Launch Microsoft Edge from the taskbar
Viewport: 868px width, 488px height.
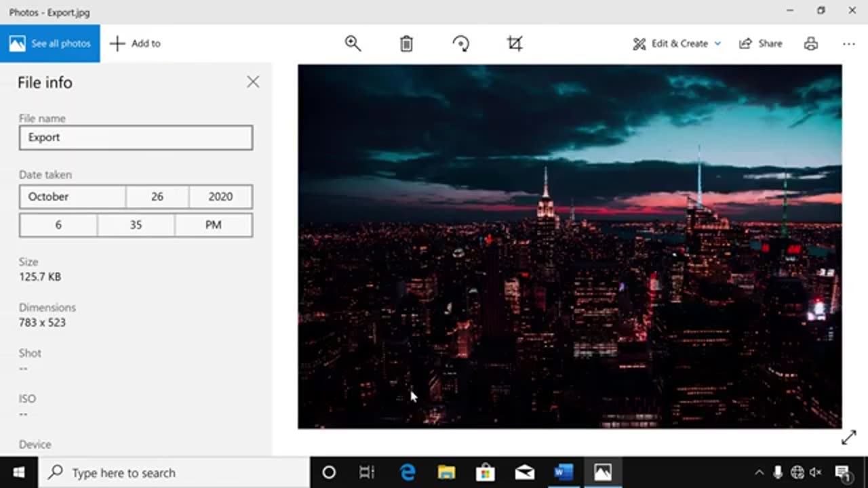click(408, 472)
